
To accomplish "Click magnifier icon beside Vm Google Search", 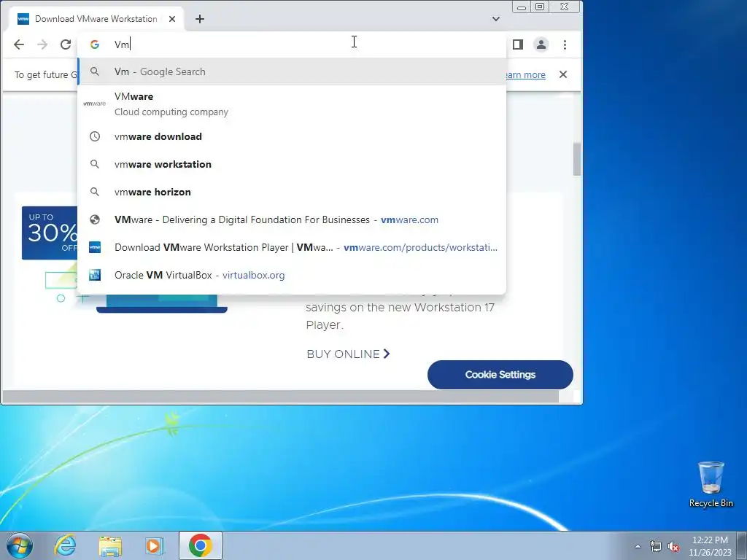I will [95, 71].
